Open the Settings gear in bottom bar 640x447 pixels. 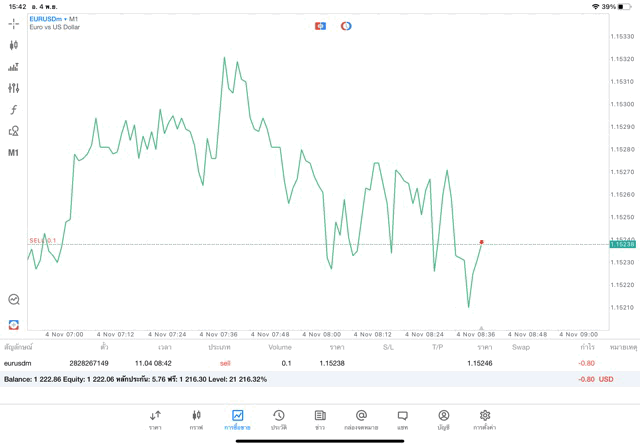(485, 419)
